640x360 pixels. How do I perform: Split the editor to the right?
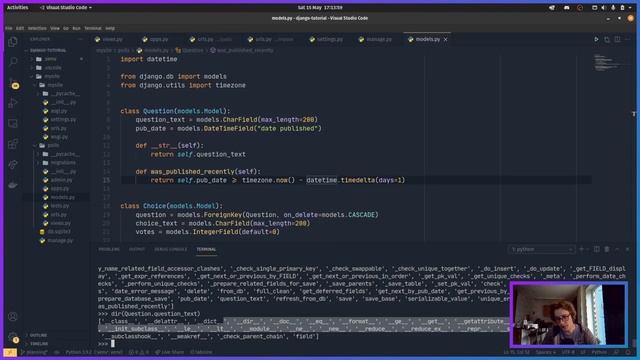[x=617, y=39]
